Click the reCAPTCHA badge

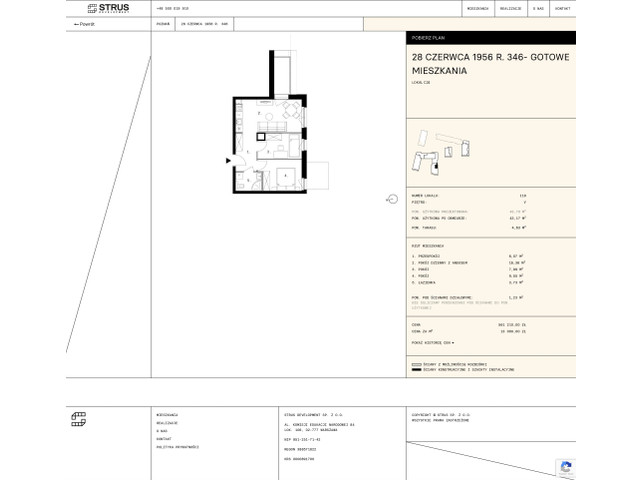(x=565, y=468)
